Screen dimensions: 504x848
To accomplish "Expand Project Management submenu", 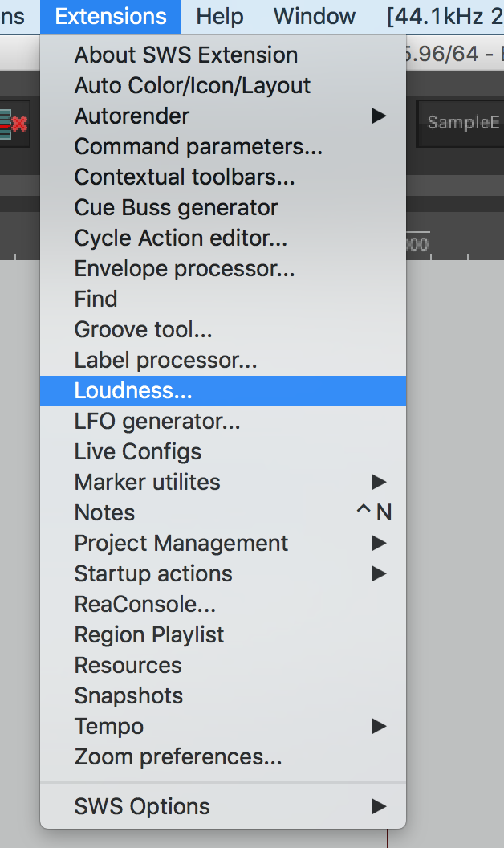I will coord(181,544).
